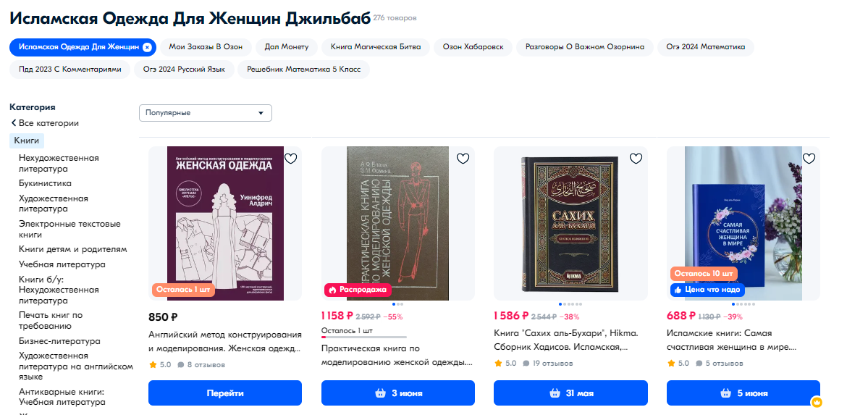
Task: Open the Популярные sorting dropdown
Action: pos(206,113)
